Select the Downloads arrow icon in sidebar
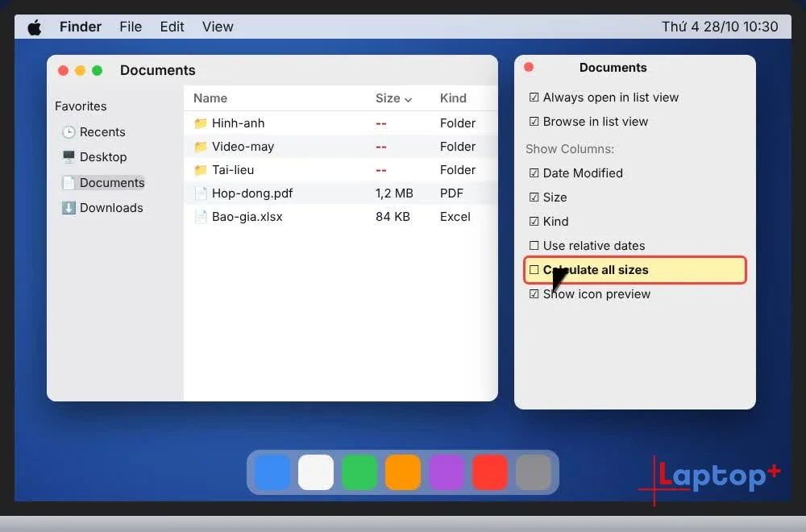Screen dimensions: 806x532 coord(69,208)
